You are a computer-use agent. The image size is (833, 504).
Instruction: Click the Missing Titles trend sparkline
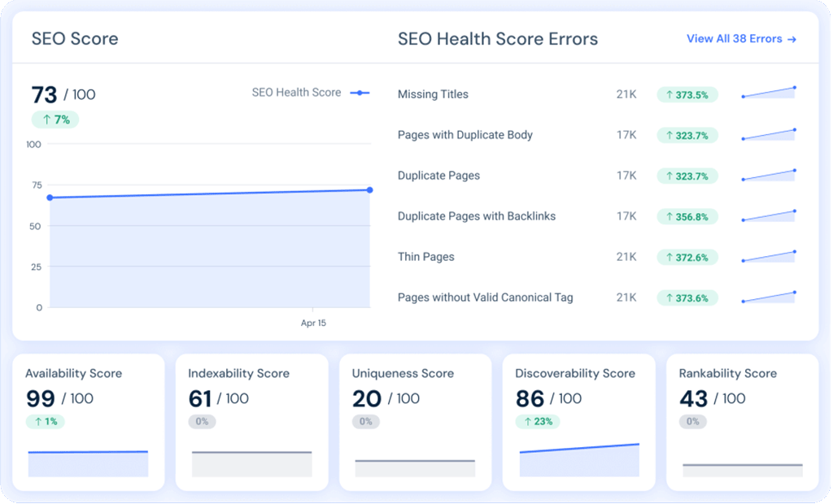[768, 92]
